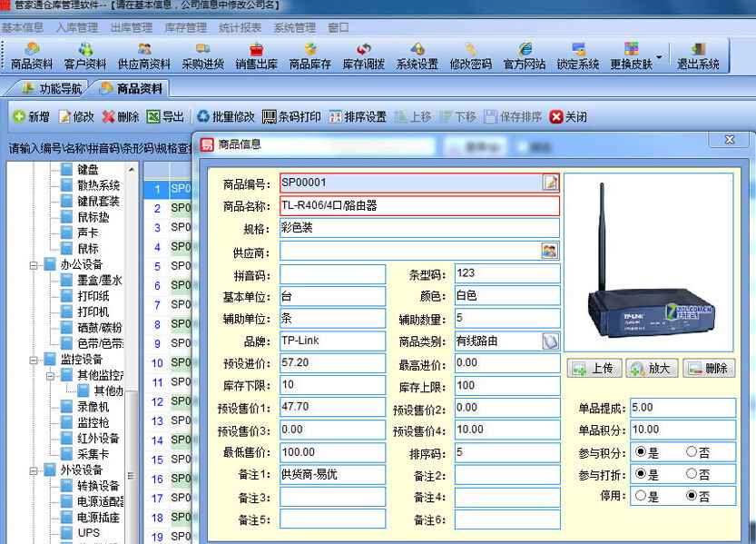756x544 pixels.
Task: Open the 入库管理 menu
Action: pyautogui.click(x=76, y=28)
